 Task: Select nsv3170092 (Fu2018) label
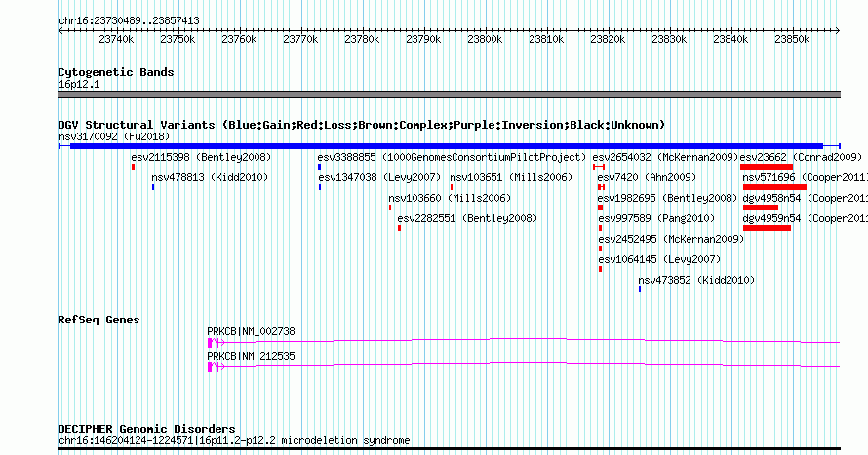[x=114, y=136]
